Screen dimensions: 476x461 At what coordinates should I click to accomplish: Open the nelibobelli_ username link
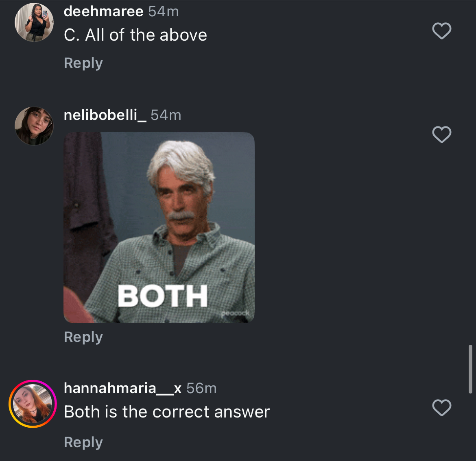pos(105,115)
